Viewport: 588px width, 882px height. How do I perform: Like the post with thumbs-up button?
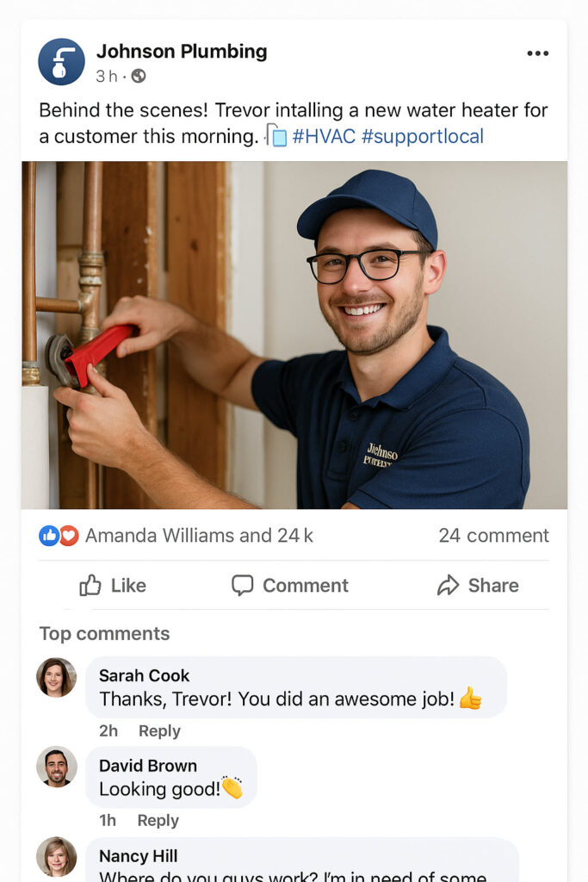click(x=113, y=586)
